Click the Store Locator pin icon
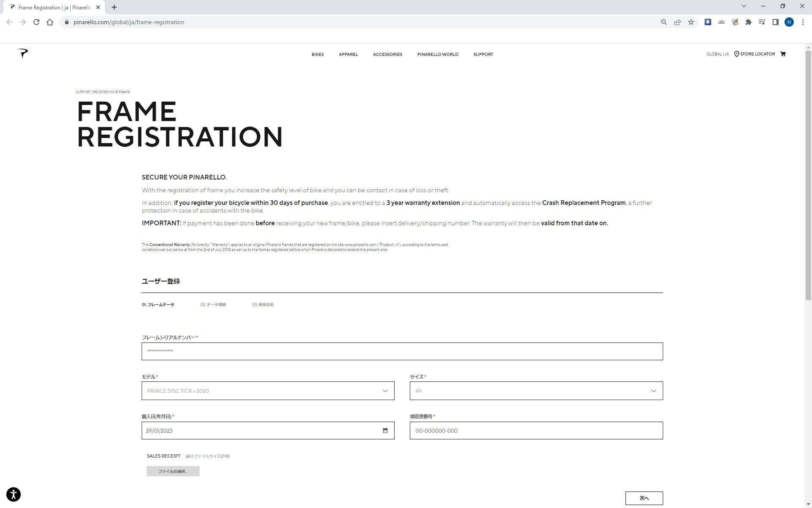Viewport: 812px width, 508px height. click(x=736, y=54)
